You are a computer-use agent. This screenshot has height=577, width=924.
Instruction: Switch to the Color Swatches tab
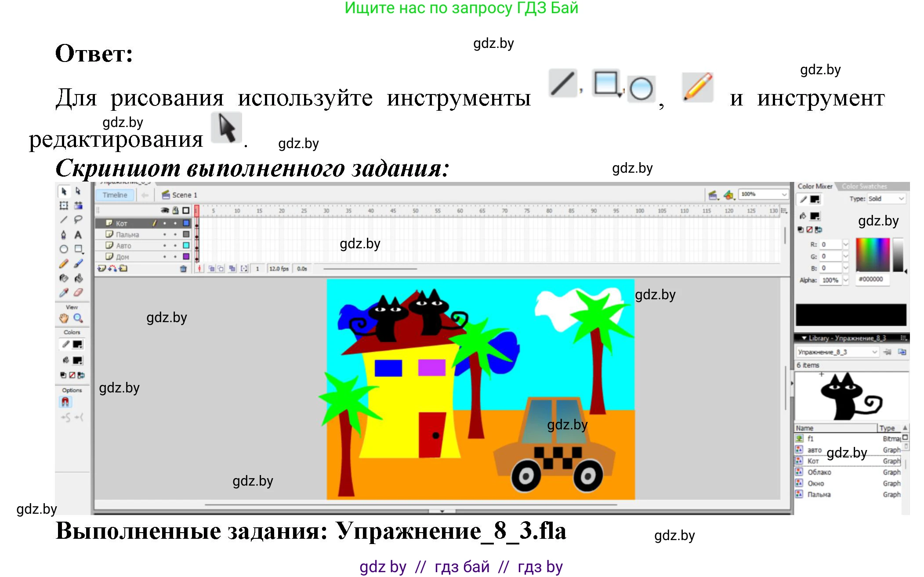pyautogui.click(x=865, y=187)
